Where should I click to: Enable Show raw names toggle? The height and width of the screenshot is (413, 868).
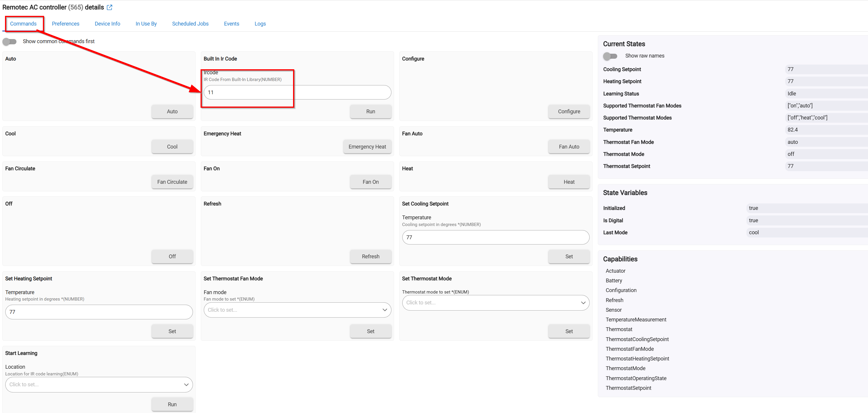click(x=610, y=56)
